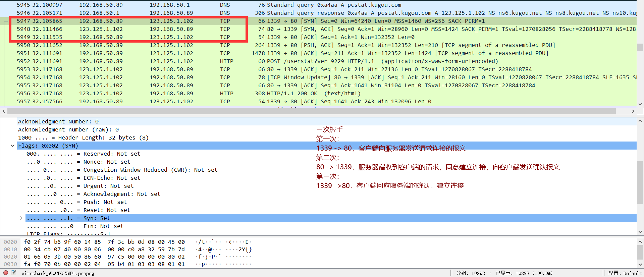
Task: Click up arrow of hex pane scrollbar
Action: tap(640, 242)
